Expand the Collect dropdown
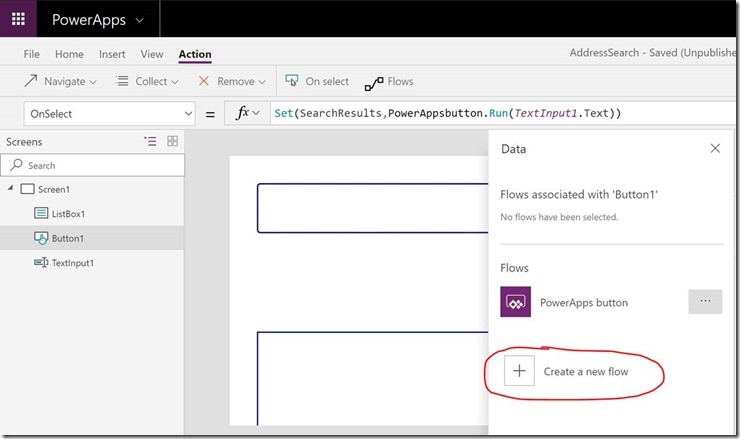 point(146,81)
